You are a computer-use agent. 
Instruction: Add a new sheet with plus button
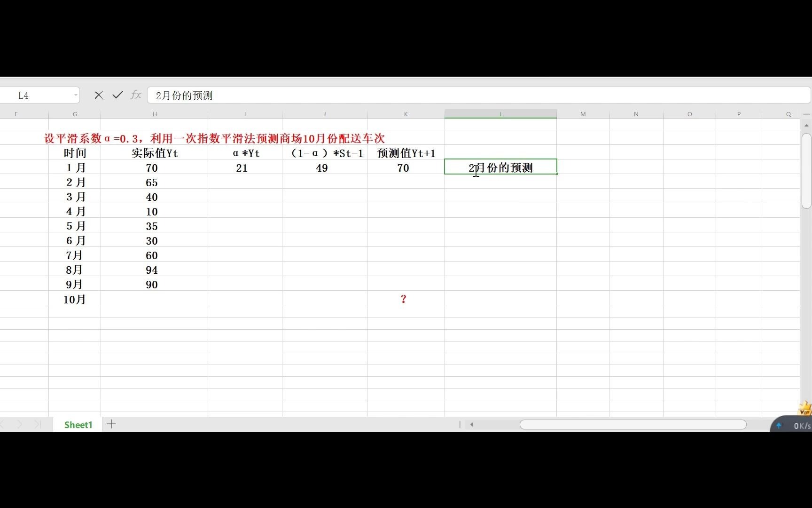click(x=111, y=424)
